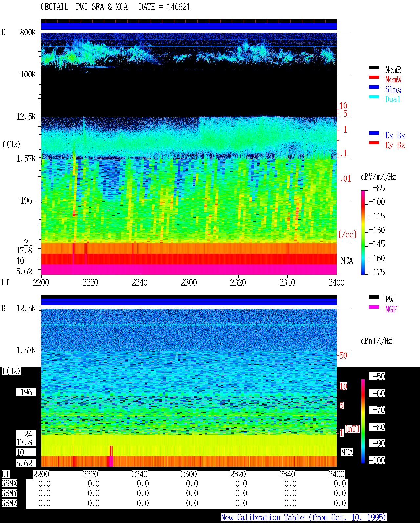420x523 pixels.
Task: Click the blue status bar above the B panel
Action: (189, 302)
